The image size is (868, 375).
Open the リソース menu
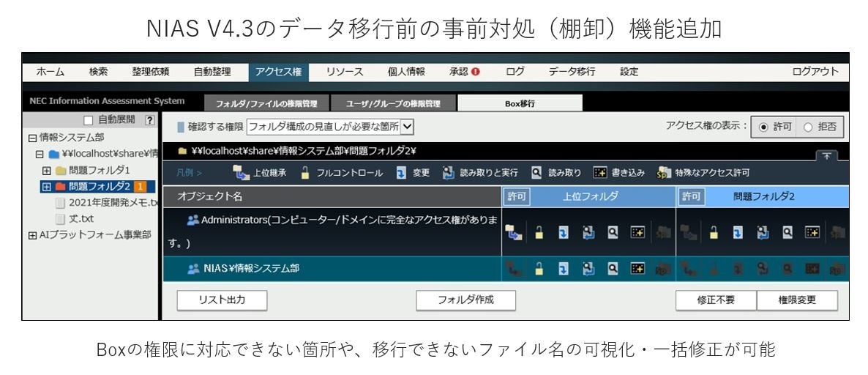point(344,72)
